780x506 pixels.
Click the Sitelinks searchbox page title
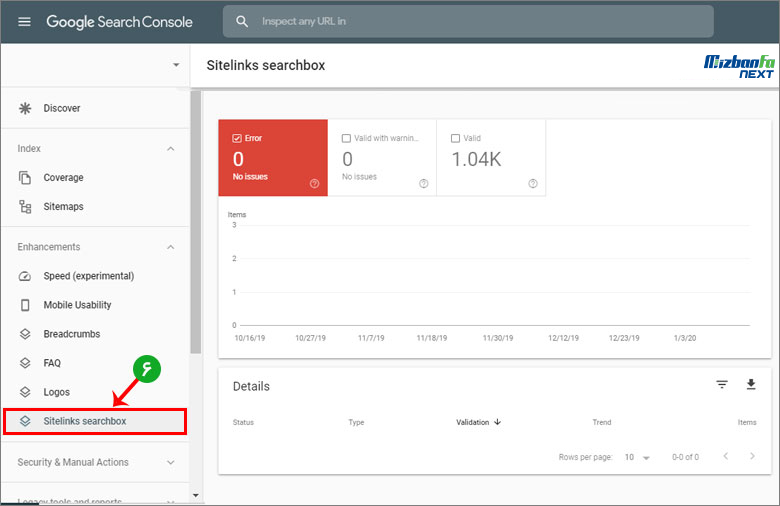pos(266,65)
